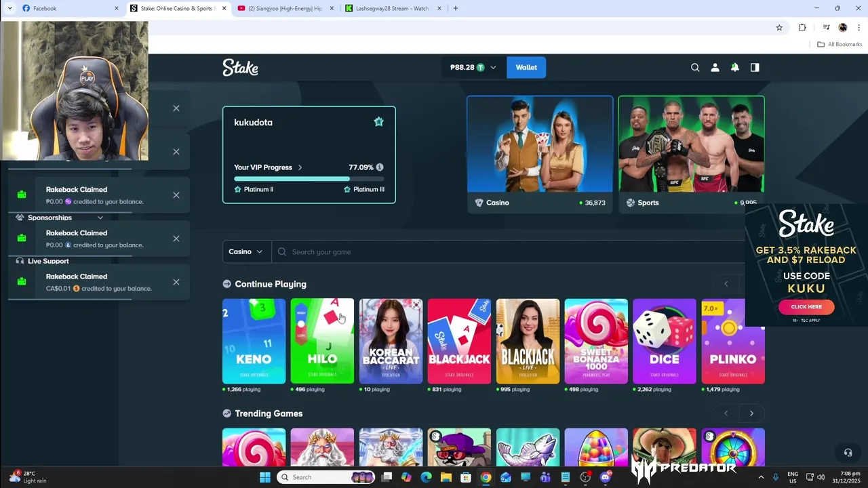The image size is (868, 488).
Task: Click the Windows taskbar Search box
Action: coord(326,477)
